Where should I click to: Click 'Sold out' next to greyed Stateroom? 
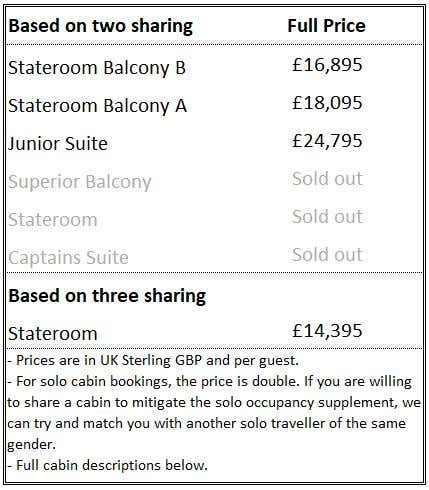coord(327,217)
